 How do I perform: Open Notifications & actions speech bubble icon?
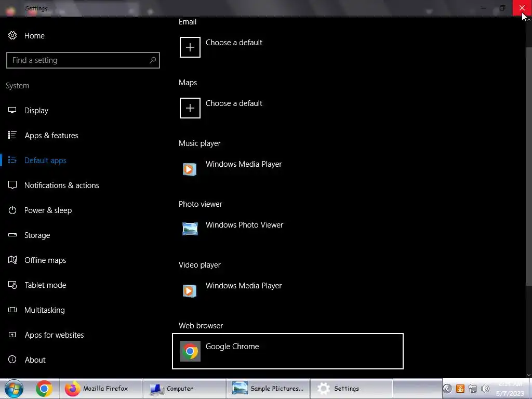[12, 185]
